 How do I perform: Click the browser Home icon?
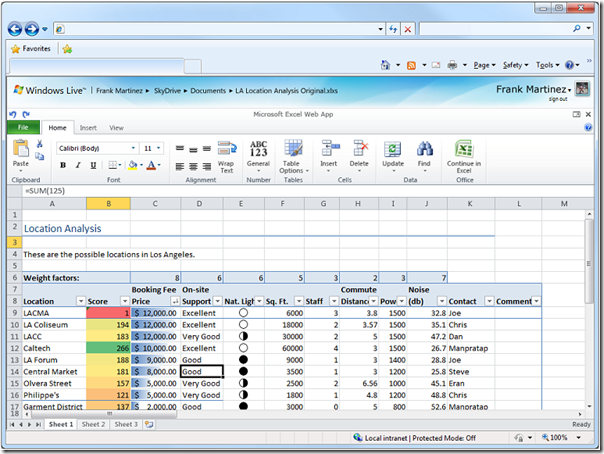pyautogui.click(x=386, y=65)
